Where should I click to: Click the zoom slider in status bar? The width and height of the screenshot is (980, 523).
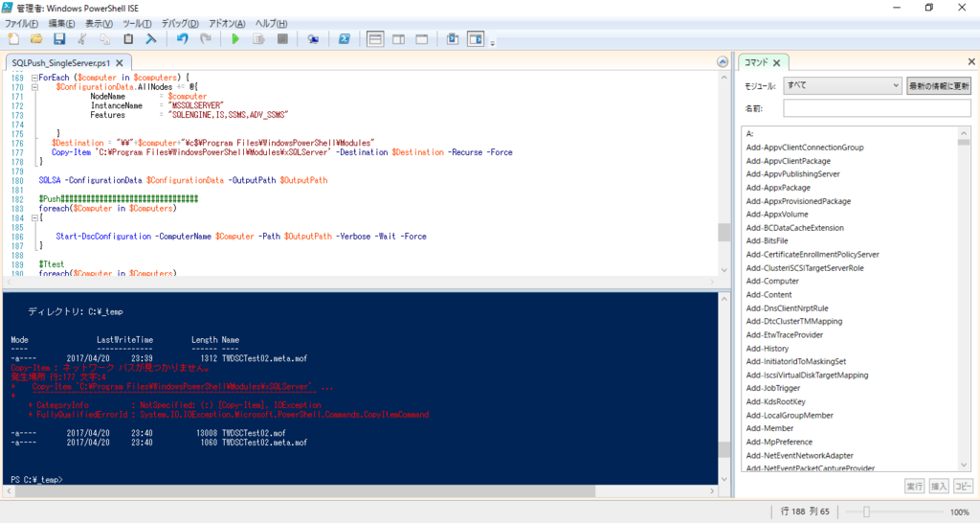coord(866,512)
